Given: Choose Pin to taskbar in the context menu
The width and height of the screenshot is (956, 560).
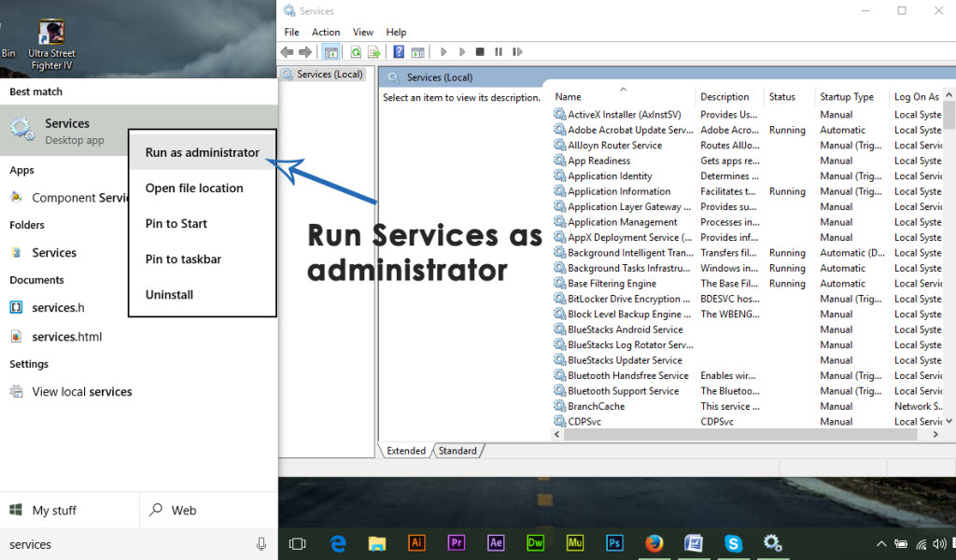Looking at the screenshot, I should pos(183,259).
